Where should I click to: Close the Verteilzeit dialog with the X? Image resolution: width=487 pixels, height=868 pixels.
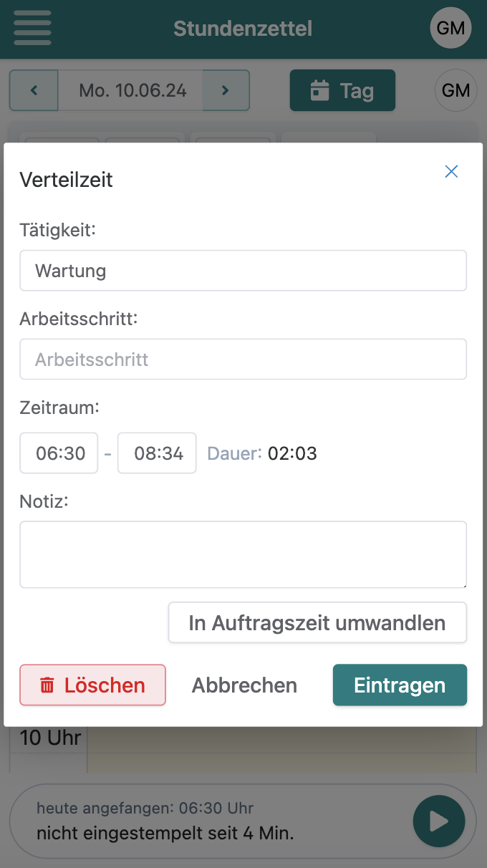pos(451,171)
